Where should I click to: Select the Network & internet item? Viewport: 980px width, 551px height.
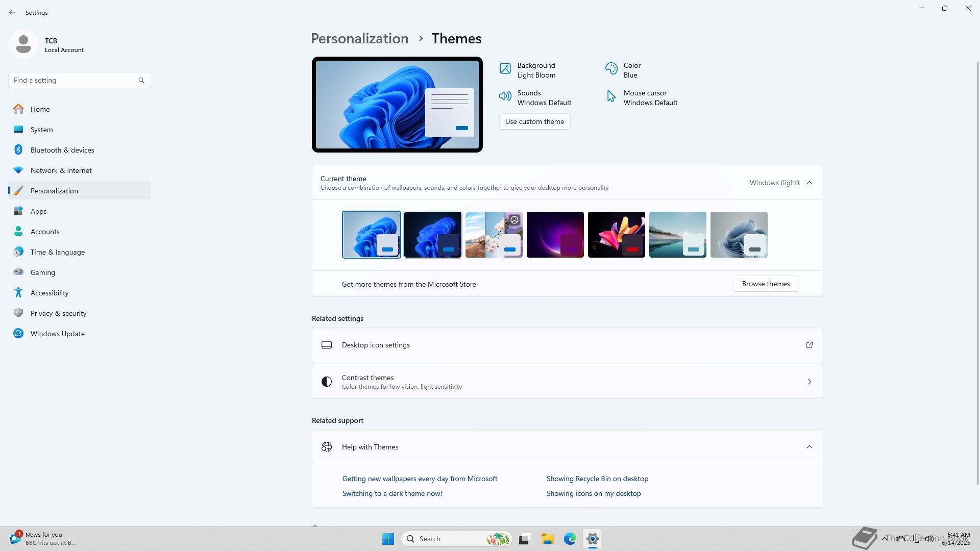pyautogui.click(x=61, y=170)
